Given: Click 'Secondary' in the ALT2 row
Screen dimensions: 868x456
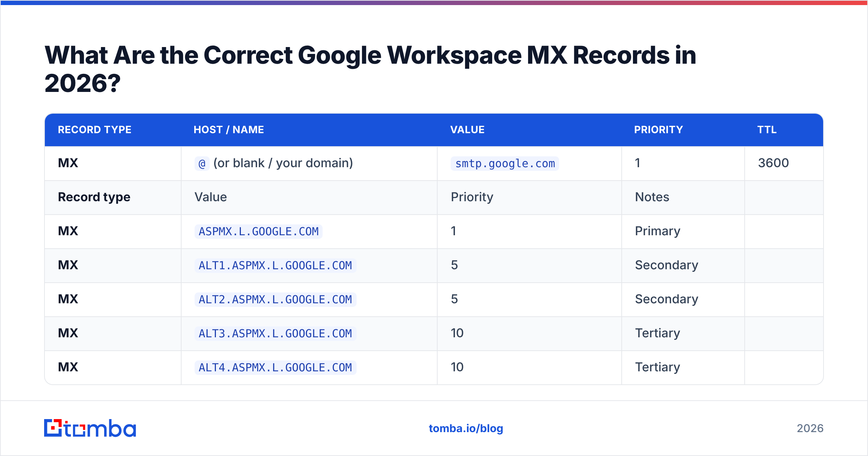Looking at the screenshot, I should (667, 299).
